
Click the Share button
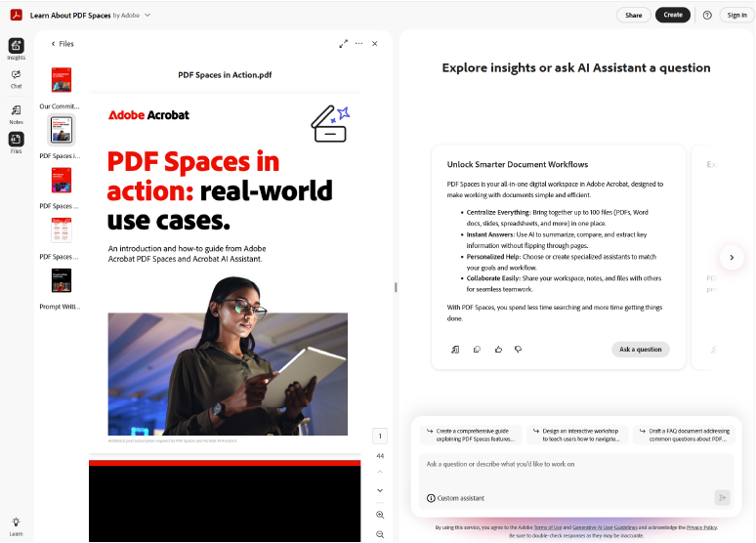tap(634, 15)
